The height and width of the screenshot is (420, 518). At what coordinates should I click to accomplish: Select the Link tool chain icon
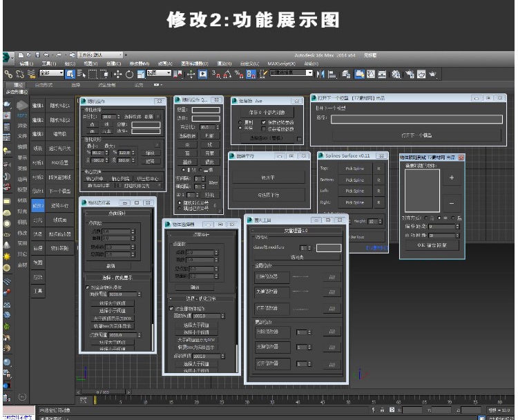[x=8, y=74]
